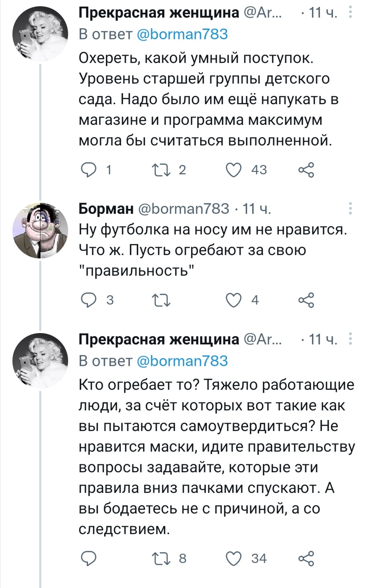Open more options for Борман's tweet

350,208
